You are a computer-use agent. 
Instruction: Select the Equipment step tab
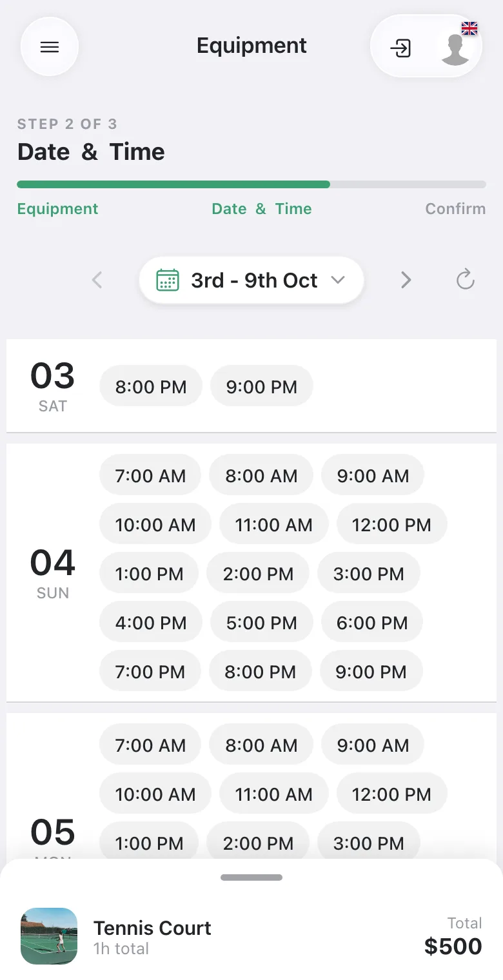click(58, 209)
